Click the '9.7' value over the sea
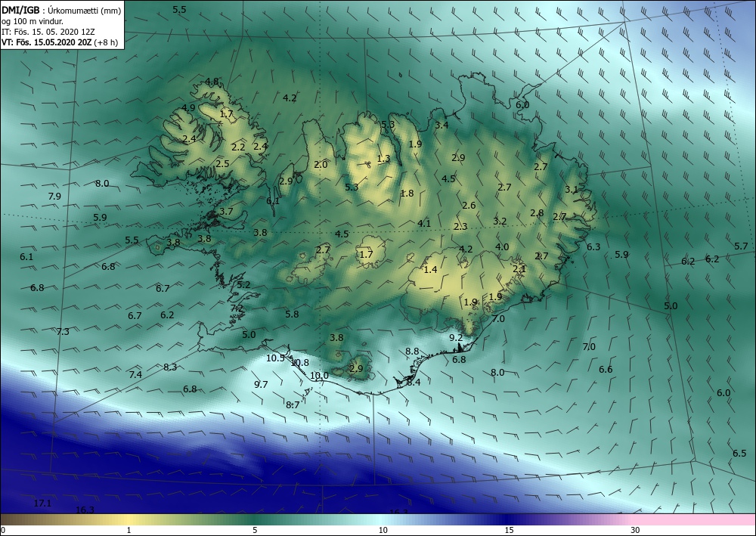This screenshot has height=536, width=756. pyautogui.click(x=261, y=384)
